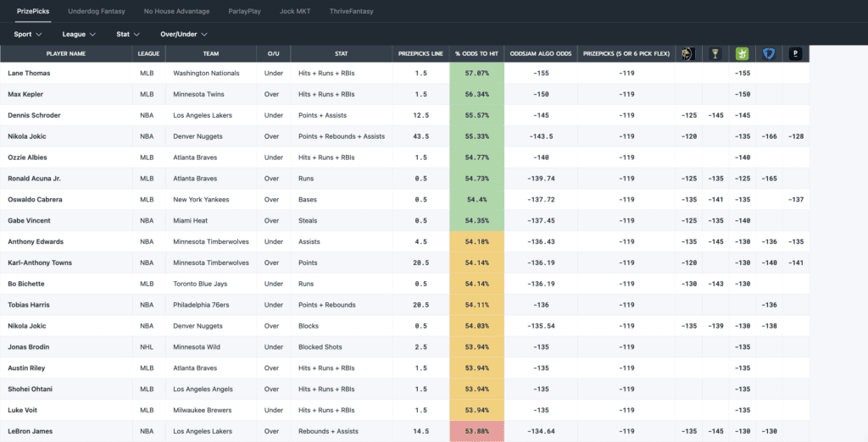The image size is (868, 442).
Task: Select Austin Riley player name
Action: (26, 368)
